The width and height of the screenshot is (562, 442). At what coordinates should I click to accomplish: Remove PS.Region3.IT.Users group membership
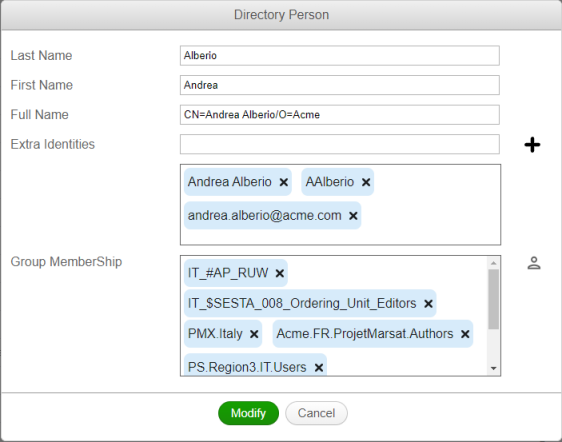point(319,367)
